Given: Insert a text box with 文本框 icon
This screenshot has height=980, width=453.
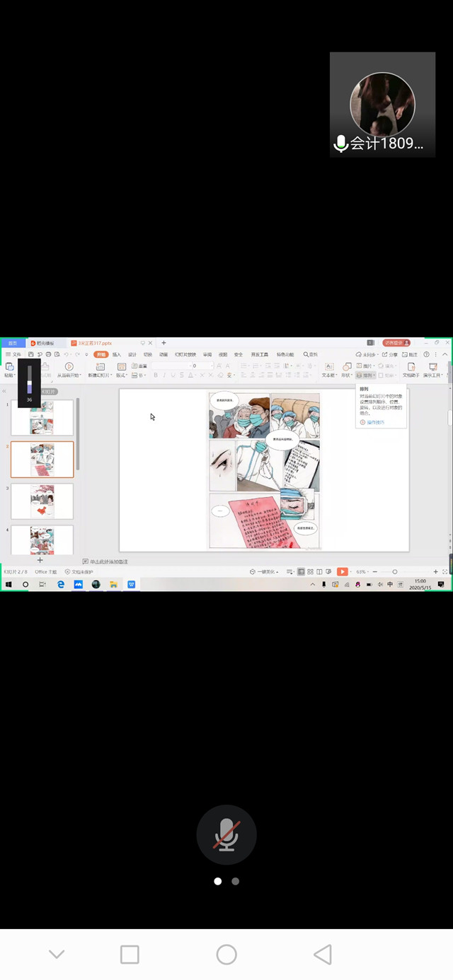Looking at the screenshot, I should 329,366.
